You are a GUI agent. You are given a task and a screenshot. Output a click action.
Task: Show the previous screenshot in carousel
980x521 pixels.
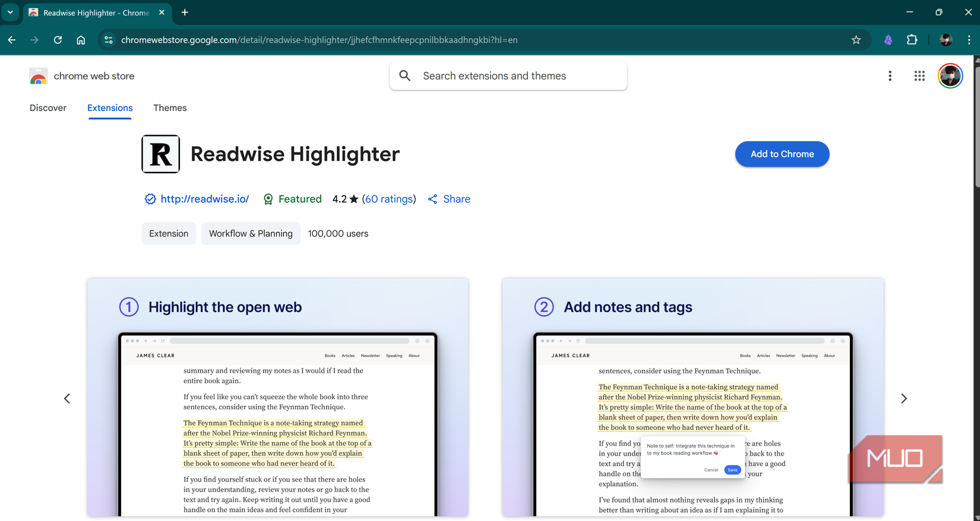click(67, 398)
